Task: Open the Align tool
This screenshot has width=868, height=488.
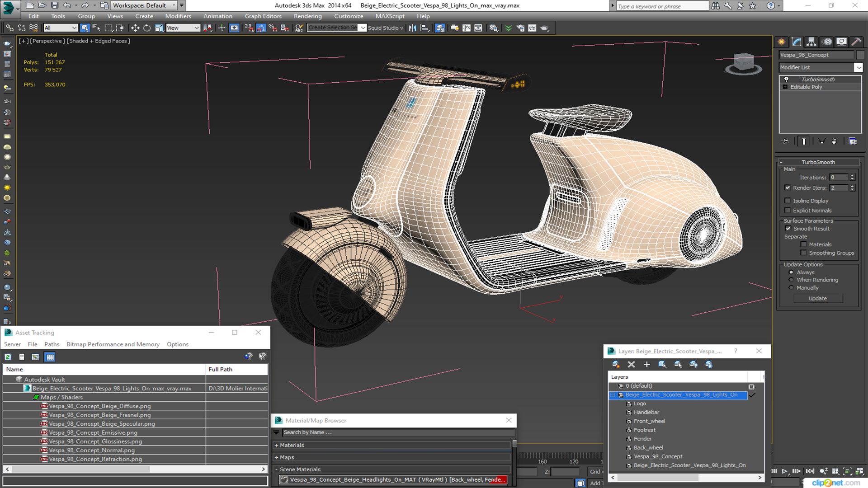Action: tap(425, 28)
